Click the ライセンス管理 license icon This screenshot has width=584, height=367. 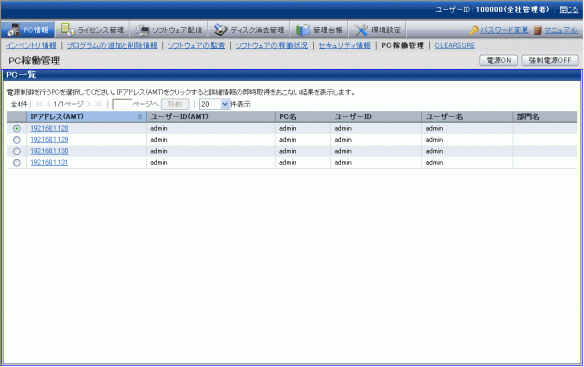point(67,29)
